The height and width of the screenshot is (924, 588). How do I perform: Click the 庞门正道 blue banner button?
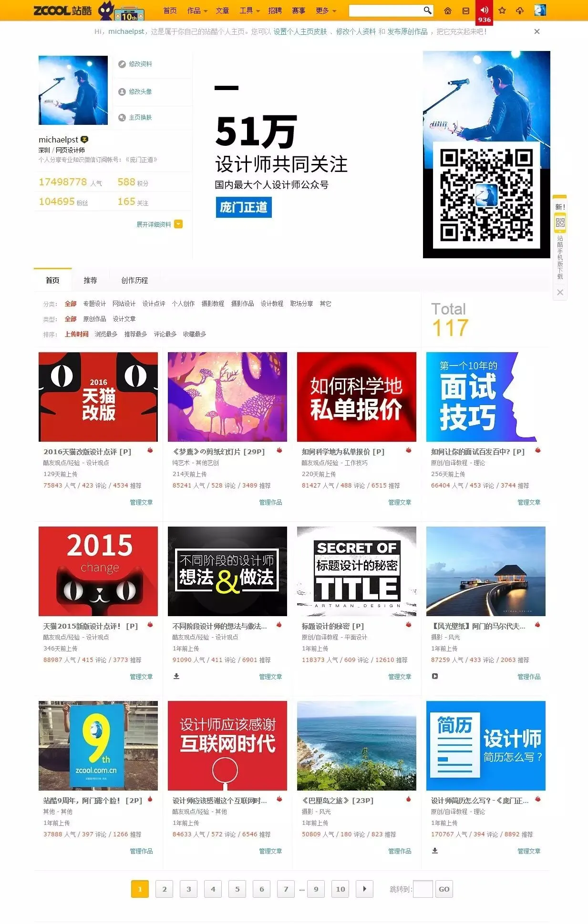pos(244,207)
